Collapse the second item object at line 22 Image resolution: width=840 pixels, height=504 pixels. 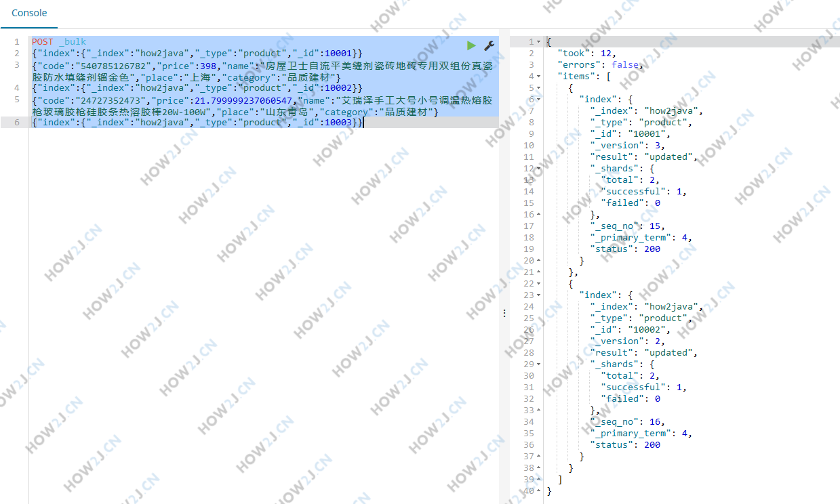point(539,284)
